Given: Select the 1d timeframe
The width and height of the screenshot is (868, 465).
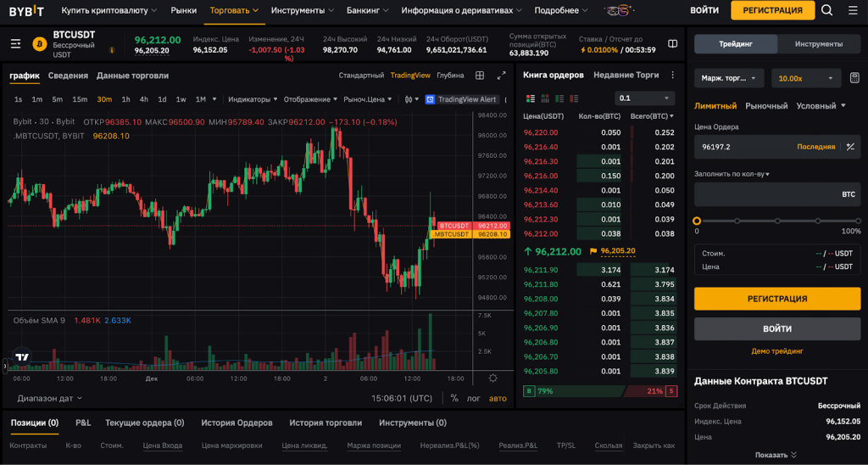Looking at the screenshot, I should 162,99.
